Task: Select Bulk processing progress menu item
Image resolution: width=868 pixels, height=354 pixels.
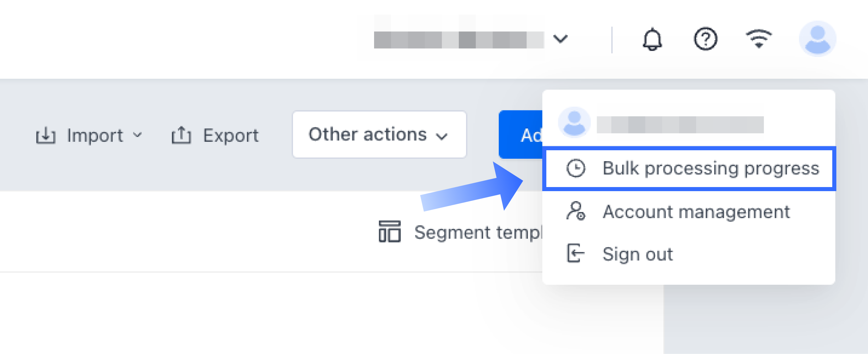Action: (710, 168)
